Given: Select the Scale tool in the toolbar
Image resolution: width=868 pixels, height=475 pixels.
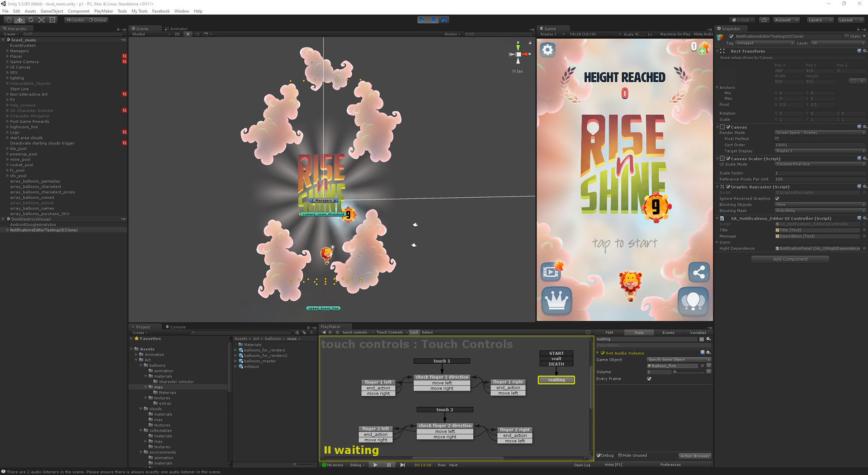Looking at the screenshot, I should point(41,20).
